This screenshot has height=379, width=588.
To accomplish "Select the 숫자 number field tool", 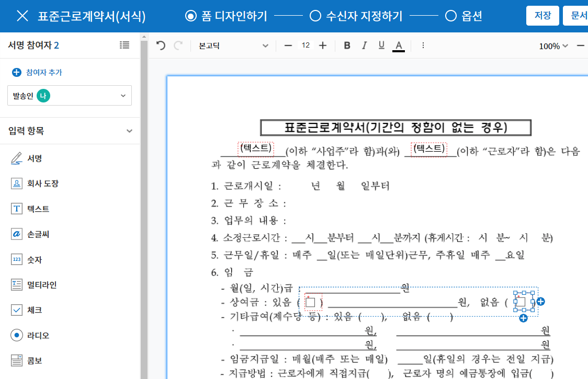I will pos(26,259).
